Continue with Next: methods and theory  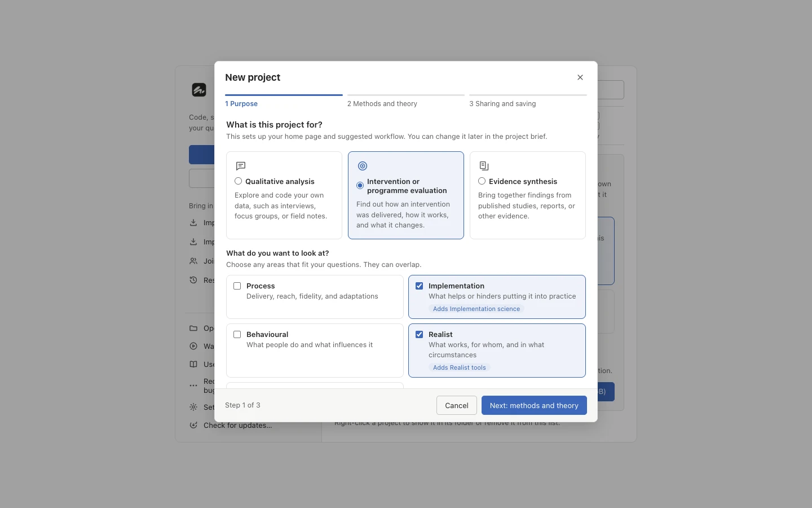pos(534,405)
